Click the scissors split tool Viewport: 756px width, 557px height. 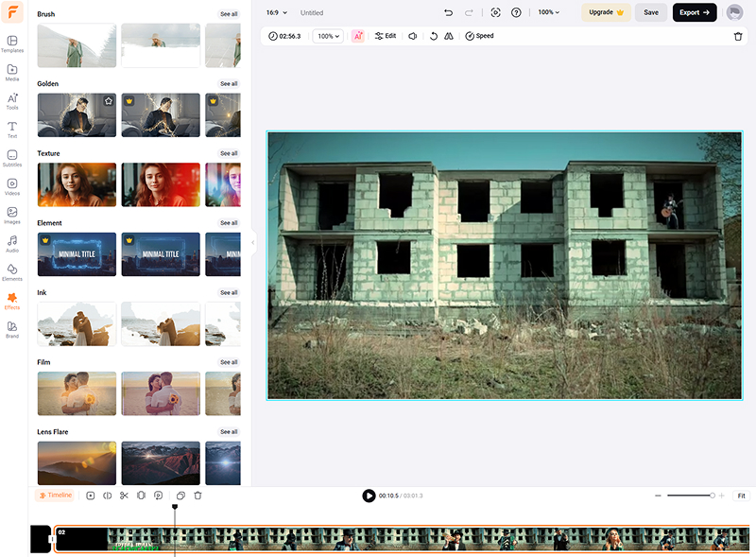(124, 496)
